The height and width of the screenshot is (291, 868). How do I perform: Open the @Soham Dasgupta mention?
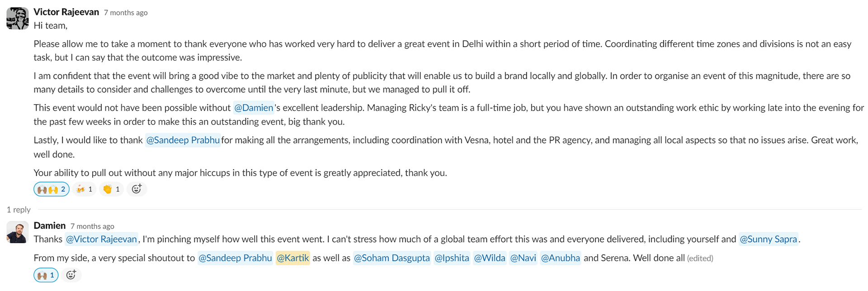[392, 258]
